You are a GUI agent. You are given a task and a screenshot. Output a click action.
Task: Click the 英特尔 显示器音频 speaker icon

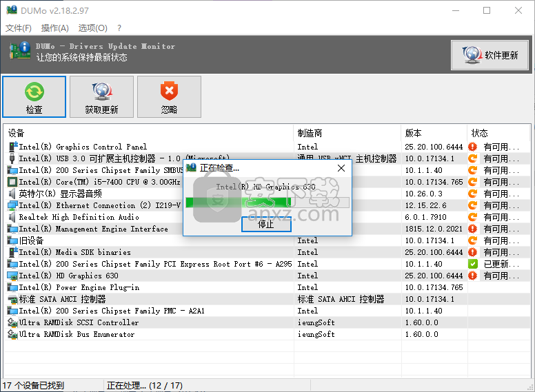pyautogui.click(x=12, y=194)
